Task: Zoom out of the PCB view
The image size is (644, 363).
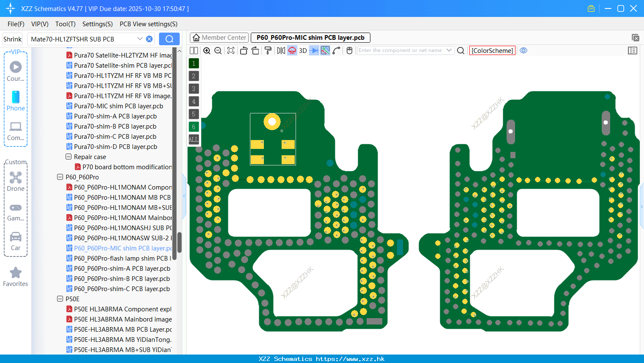Action: tap(218, 51)
